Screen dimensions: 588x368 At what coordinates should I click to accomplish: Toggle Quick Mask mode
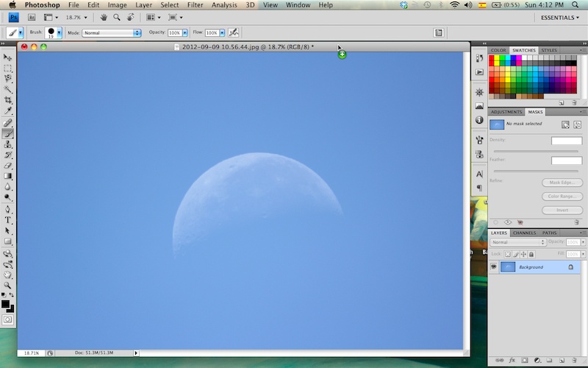click(8, 319)
